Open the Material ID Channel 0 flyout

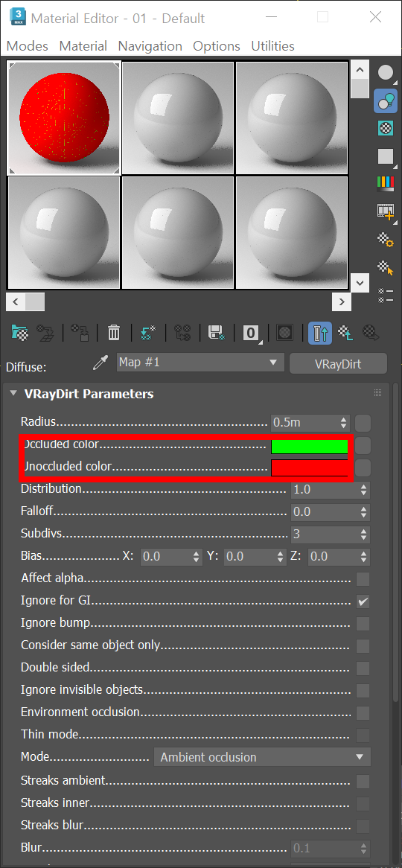pyautogui.click(x=252, y=333)
